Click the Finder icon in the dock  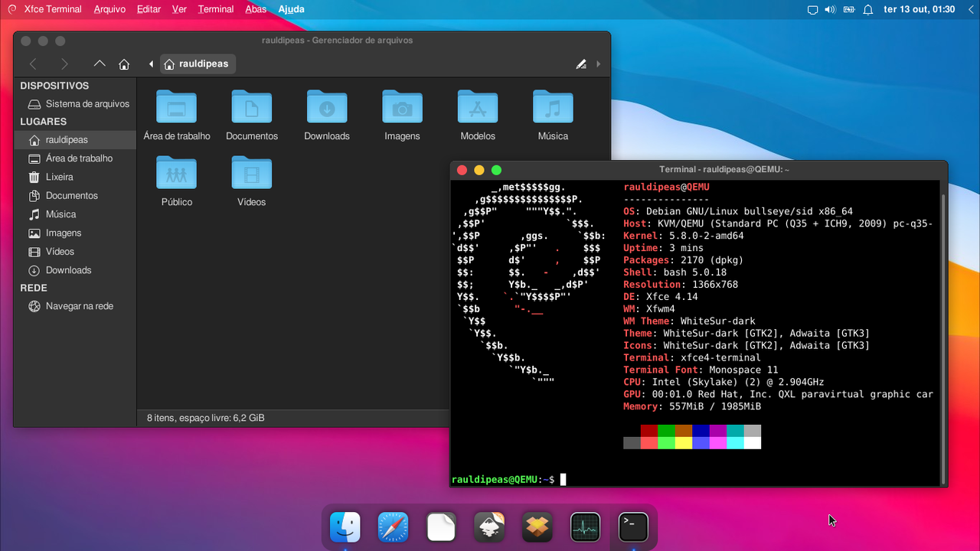point(345,527)
